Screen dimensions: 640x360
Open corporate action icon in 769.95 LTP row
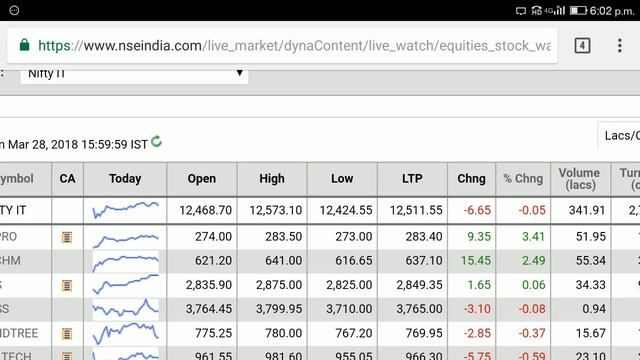[x=67, y=334]
